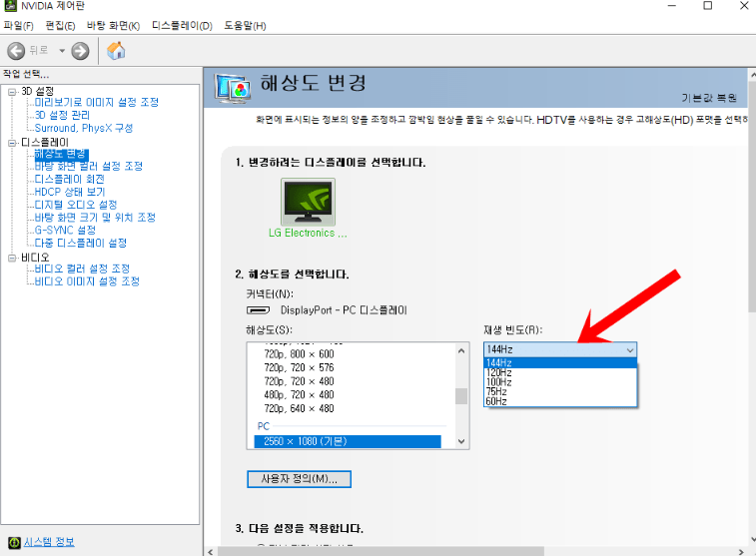756x556 pixels.
Task: Open 바탕 화면 컬러 설정 조정
Action: [x=89, y=167]
